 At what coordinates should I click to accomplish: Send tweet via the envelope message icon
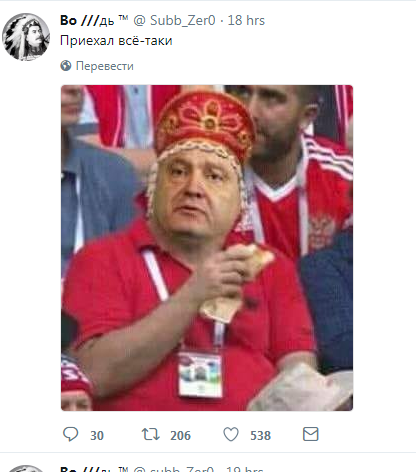310,434
